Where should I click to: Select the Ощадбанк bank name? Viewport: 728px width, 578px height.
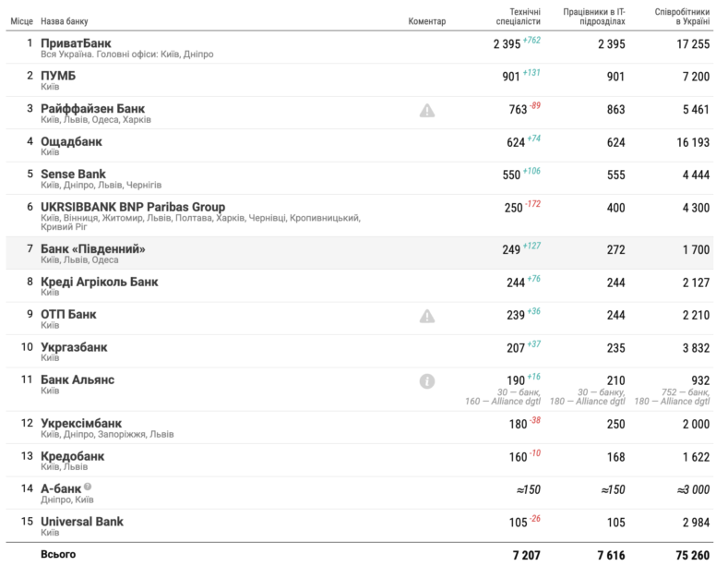pyautogui.click(x=71, y=142)
